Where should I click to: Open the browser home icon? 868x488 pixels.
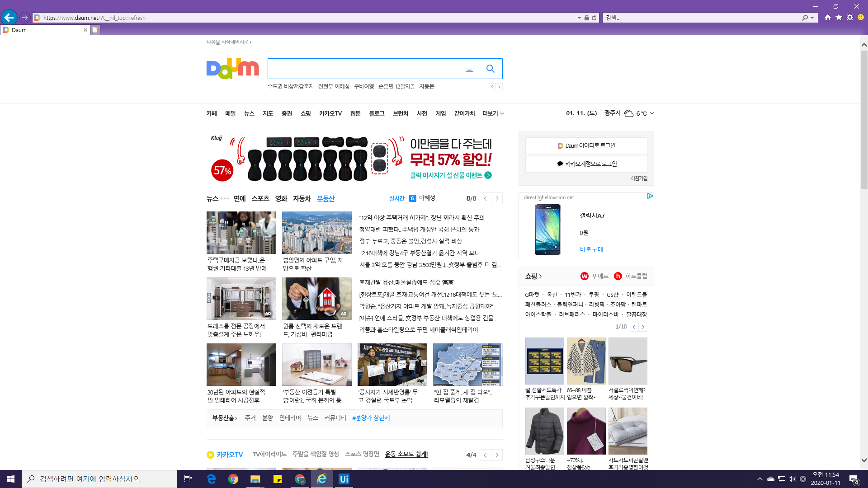click(827, 18)
